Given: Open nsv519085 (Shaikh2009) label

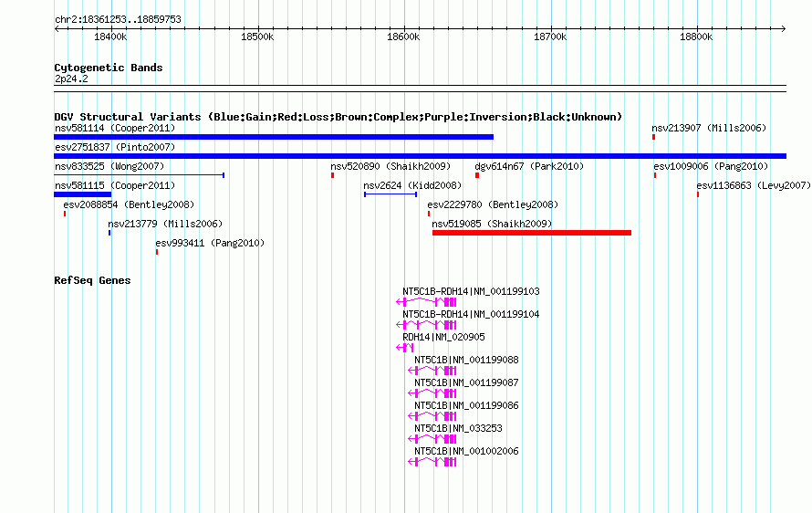Looking at the screenshot, I should click(492, 224).
